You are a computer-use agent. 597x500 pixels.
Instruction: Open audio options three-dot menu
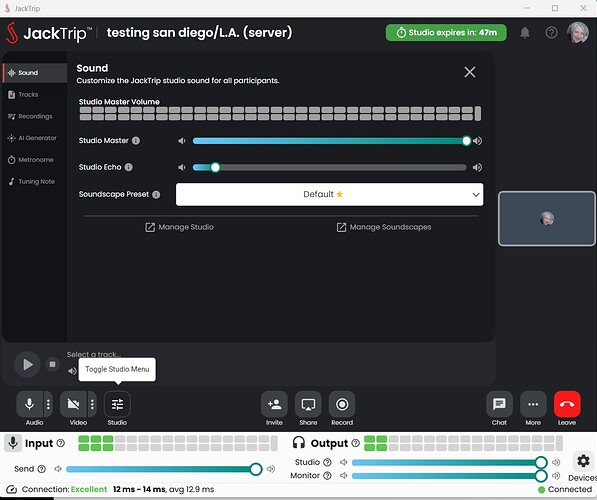coord(48,404)
